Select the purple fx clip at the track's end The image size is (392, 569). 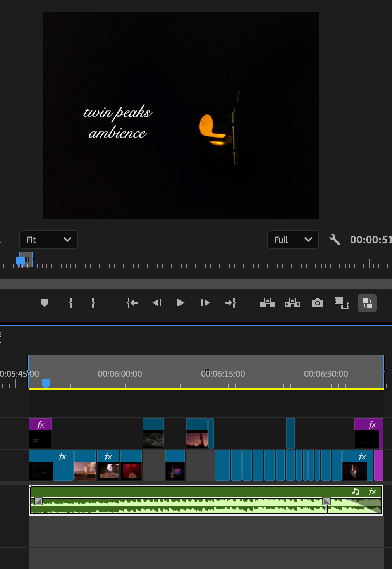[369, 433]
